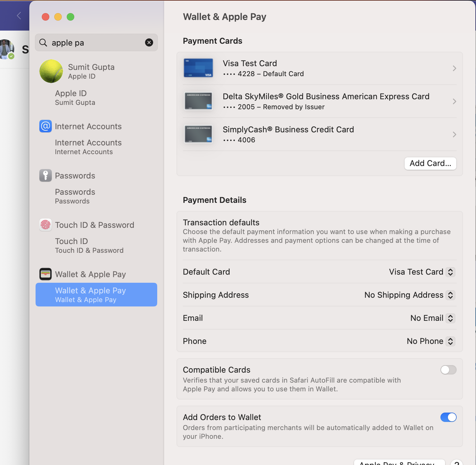The image size is (476, 465).
Task: Click the Touch ID fingerprint icon
Action: tap(46, 225)
